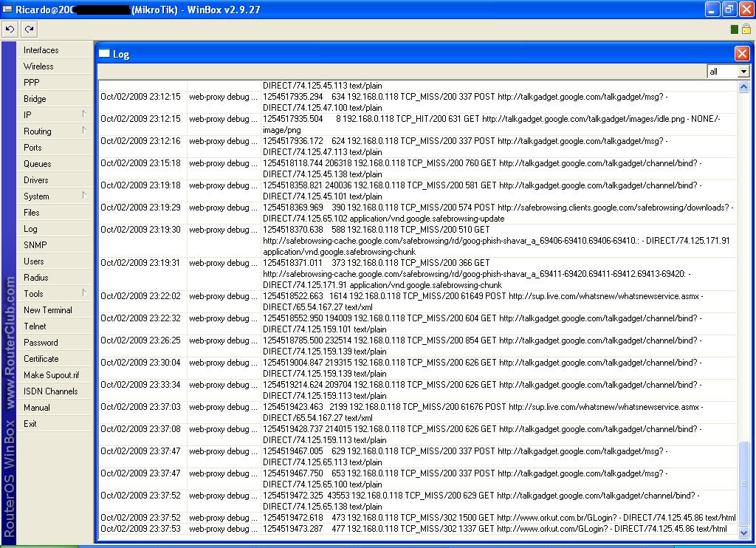Select log entry at 23:12:16

pyautogui.click(x=418, y=147)
